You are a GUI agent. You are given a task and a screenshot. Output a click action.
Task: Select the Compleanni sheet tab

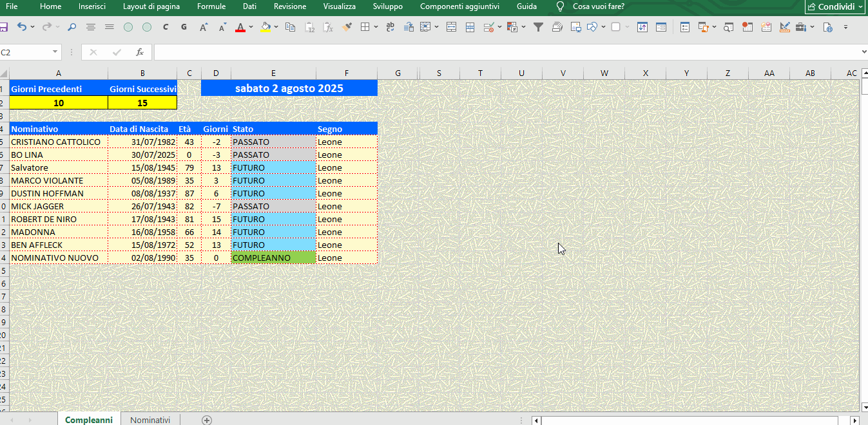[89, 420]
